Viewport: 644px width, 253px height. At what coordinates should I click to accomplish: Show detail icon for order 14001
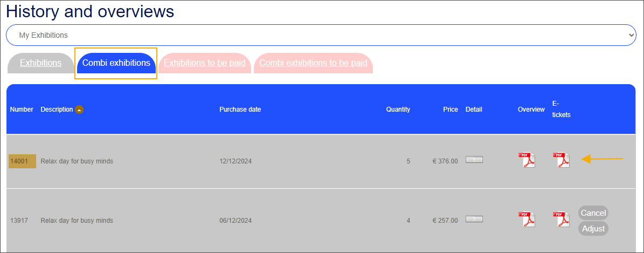pos(474,160)
